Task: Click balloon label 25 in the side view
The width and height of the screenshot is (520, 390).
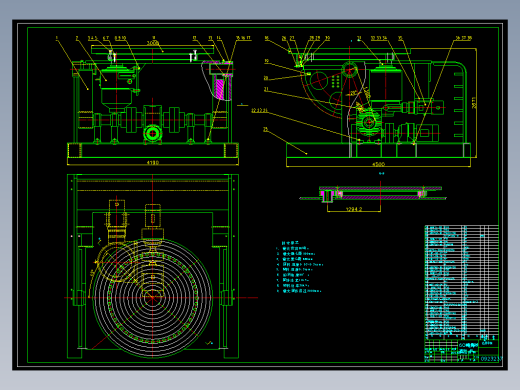Action: [x=265, y=129]
